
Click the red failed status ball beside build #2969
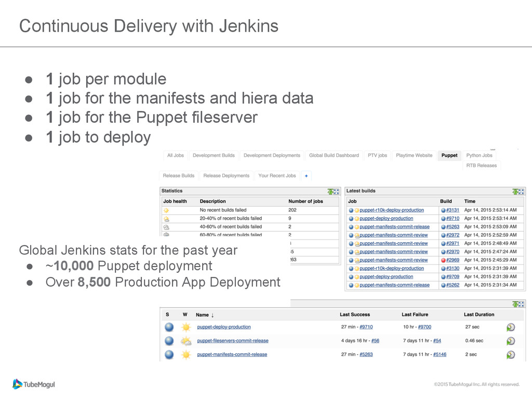[443, 260]
